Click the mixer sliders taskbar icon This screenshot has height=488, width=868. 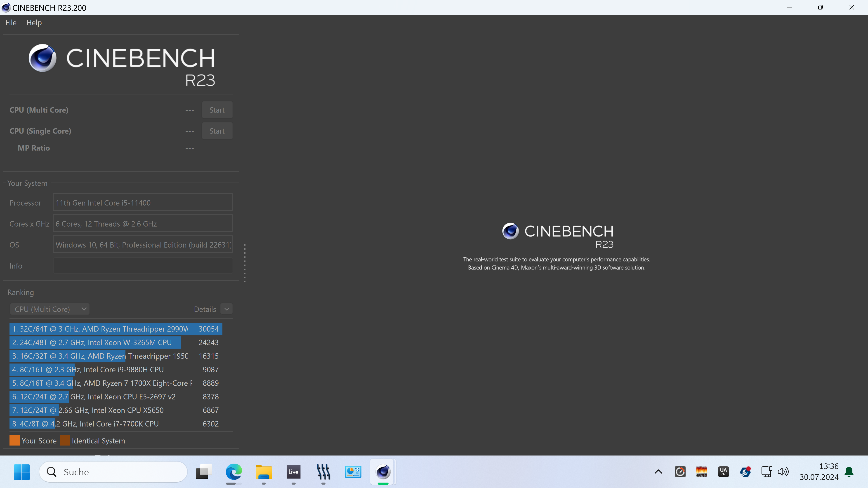pos(323,472)
